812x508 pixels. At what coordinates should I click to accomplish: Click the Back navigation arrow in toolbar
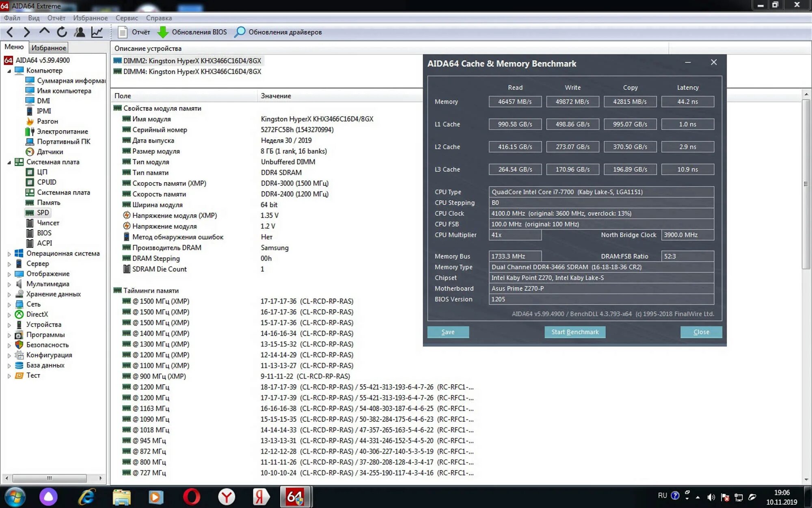tap(10, 32)
